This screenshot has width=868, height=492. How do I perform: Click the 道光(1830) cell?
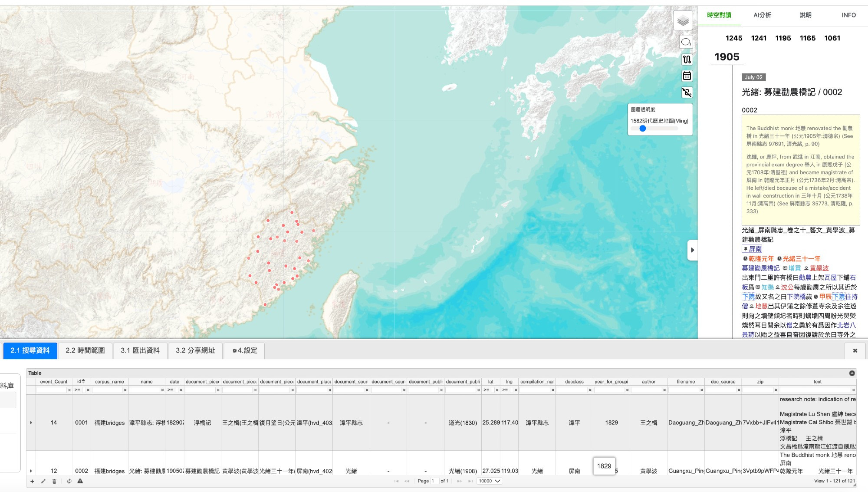click(x=463, y=423)
